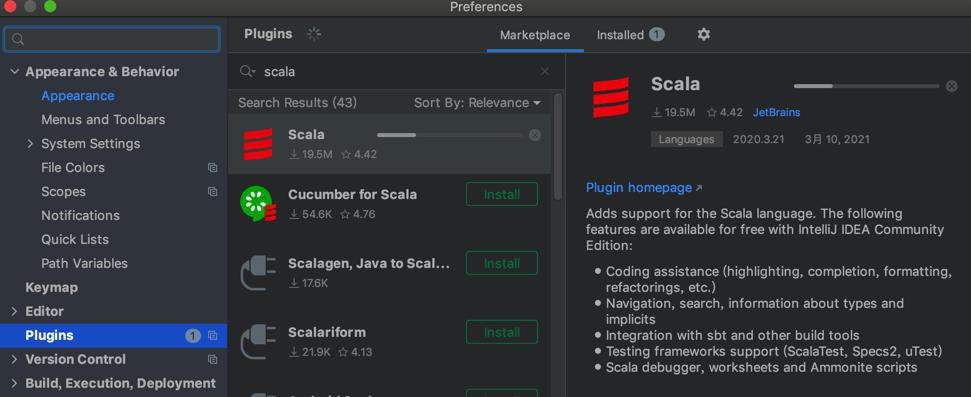Open Menus and Toolbars settings
This screenshot has height=397, width=971.
(103, 120)
